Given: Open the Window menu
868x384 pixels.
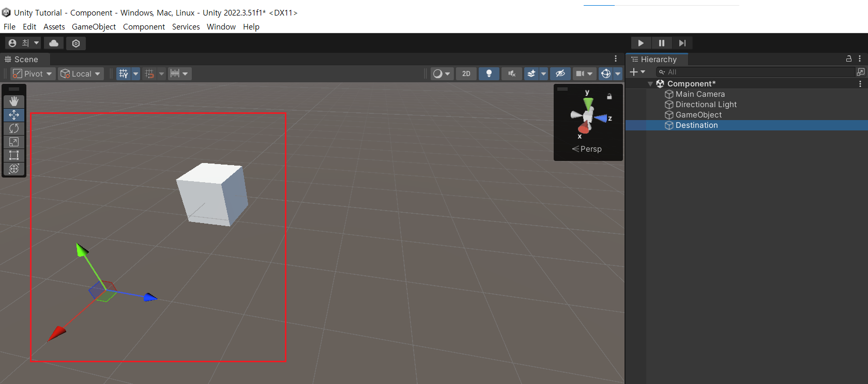Looking at the screenshot, I should click(x=221, y=27).
